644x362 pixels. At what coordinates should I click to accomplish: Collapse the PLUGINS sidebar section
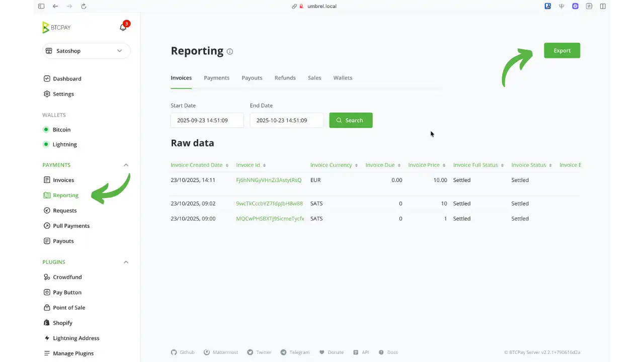click(x=126, y=262)
